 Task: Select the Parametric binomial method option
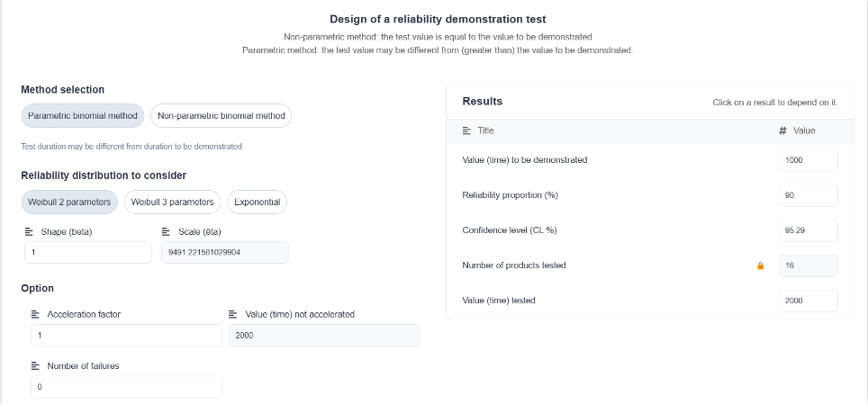83,115
